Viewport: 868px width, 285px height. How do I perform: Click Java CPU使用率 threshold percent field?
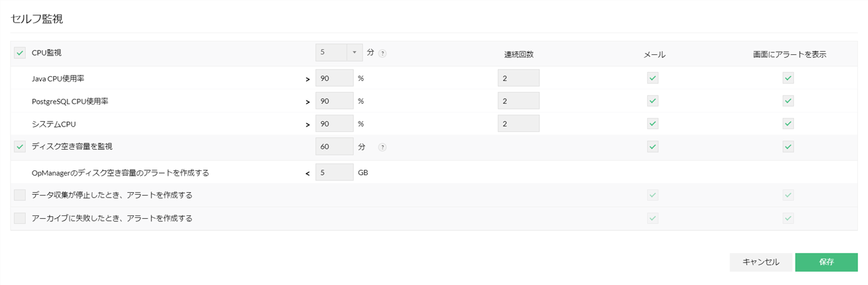click(x=334, y=78)
